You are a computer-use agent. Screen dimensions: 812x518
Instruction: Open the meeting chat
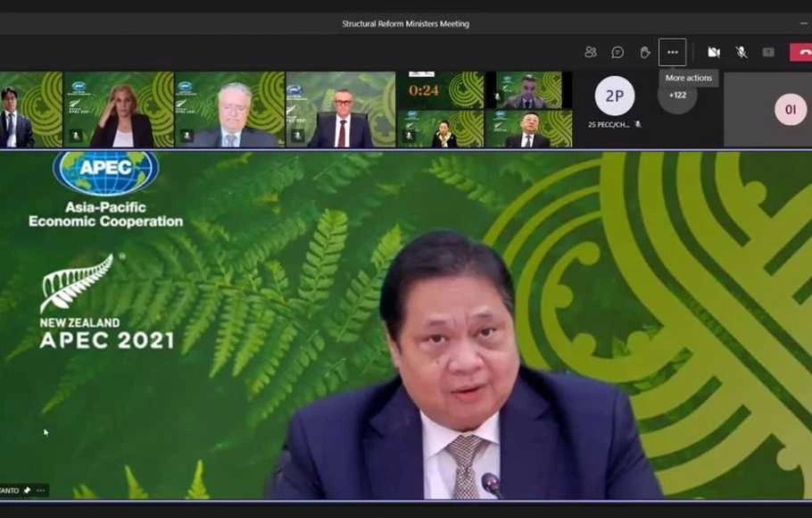point(617,52)
